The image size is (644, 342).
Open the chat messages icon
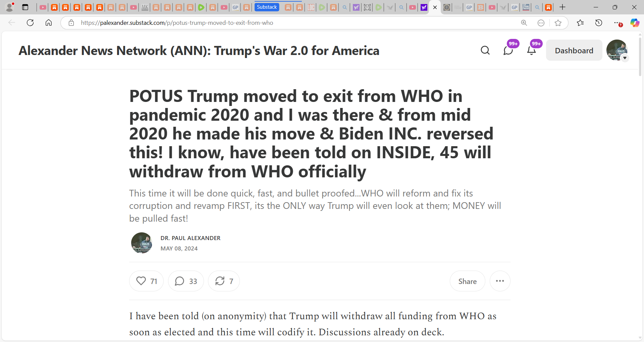508,50
